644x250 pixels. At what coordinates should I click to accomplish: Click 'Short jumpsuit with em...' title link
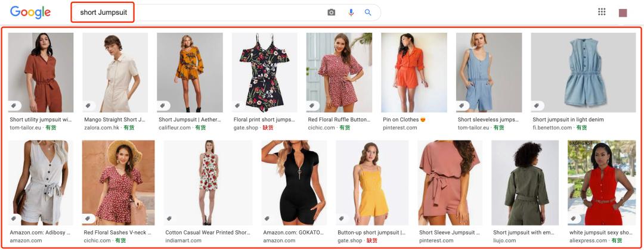coord(525,232)
